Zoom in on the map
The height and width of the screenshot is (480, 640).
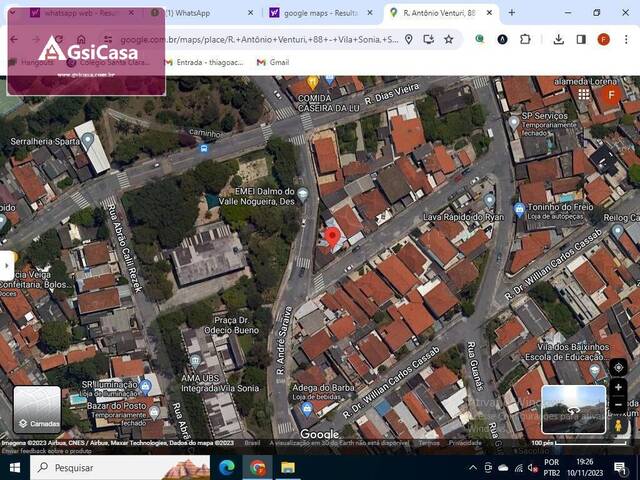pos(618,387)
